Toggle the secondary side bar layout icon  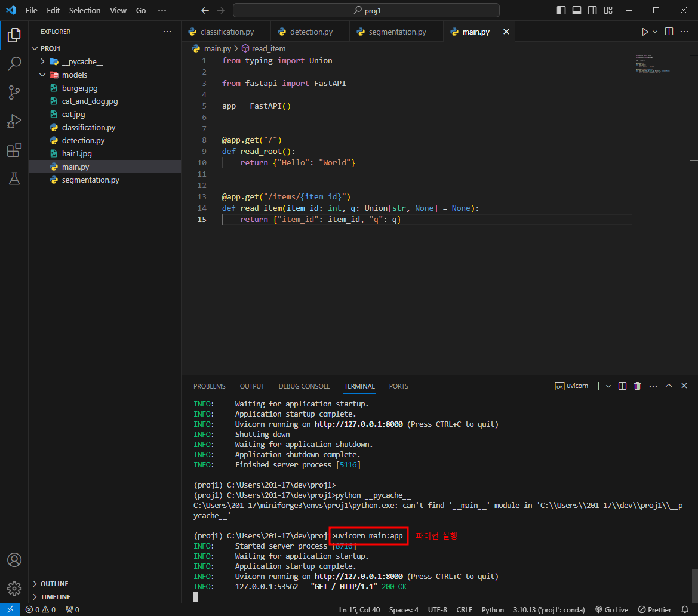point(592,10)
